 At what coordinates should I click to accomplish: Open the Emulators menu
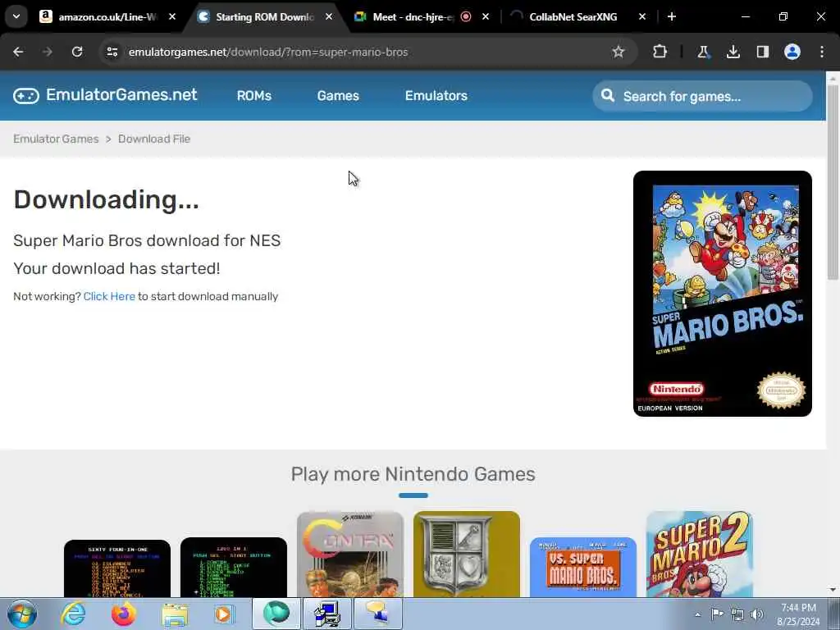coord(436,96)
